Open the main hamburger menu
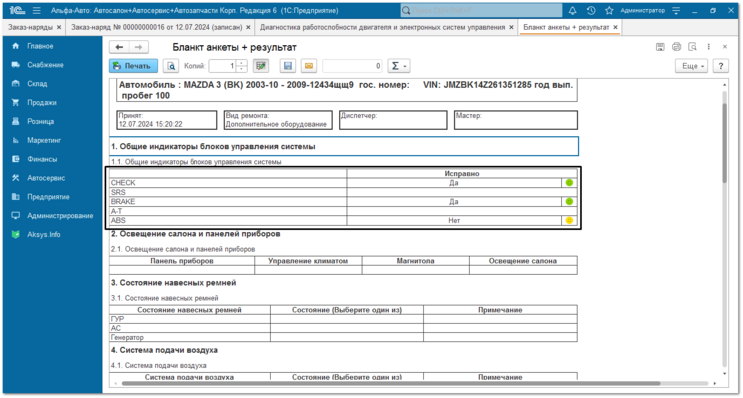Image resolution: width=743 pixels, height=398 pixels. [36, 10]
